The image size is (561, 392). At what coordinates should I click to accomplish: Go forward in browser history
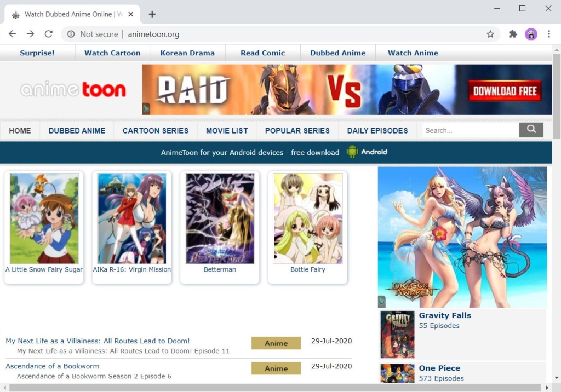31,34
